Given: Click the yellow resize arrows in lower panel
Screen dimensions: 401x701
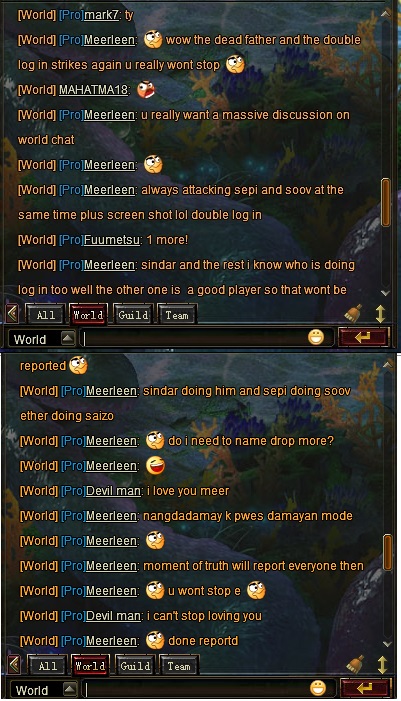Looking at the screenshot, I should tap(382, 664).
